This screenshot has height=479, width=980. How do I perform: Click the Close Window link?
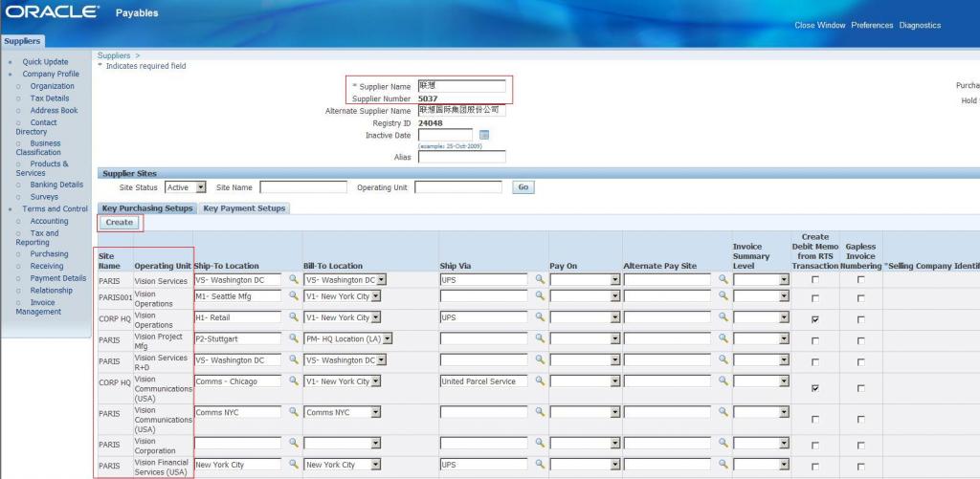819,25
